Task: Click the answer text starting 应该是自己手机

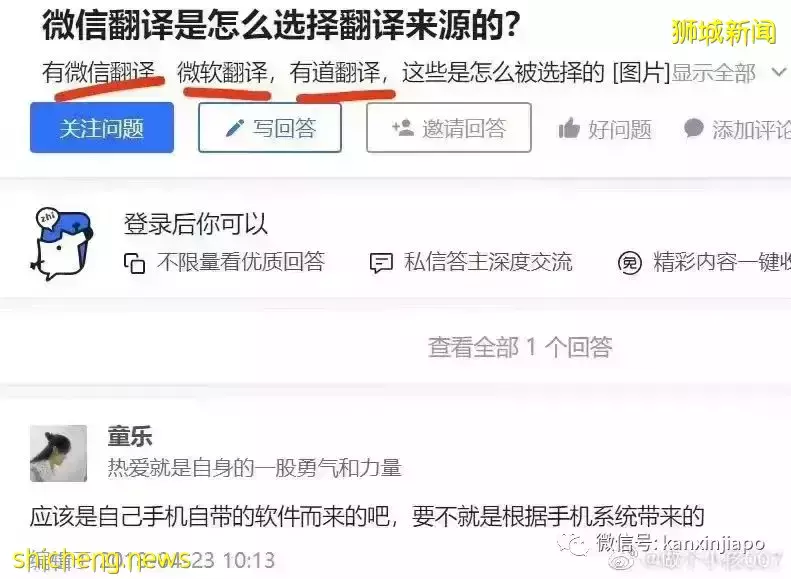Action: pyautogui.click(x=367, y=516)
